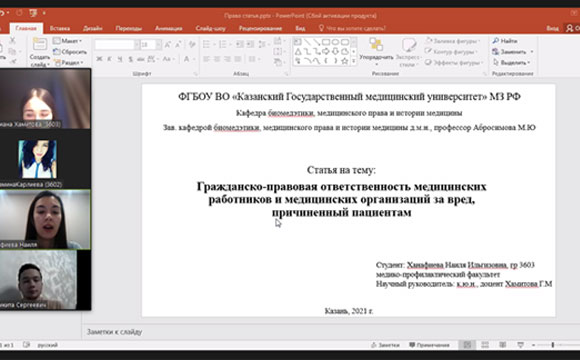The height and width of the screenshot is (360, 580).
Task: Increase list indent level
Action: [250, 44]
